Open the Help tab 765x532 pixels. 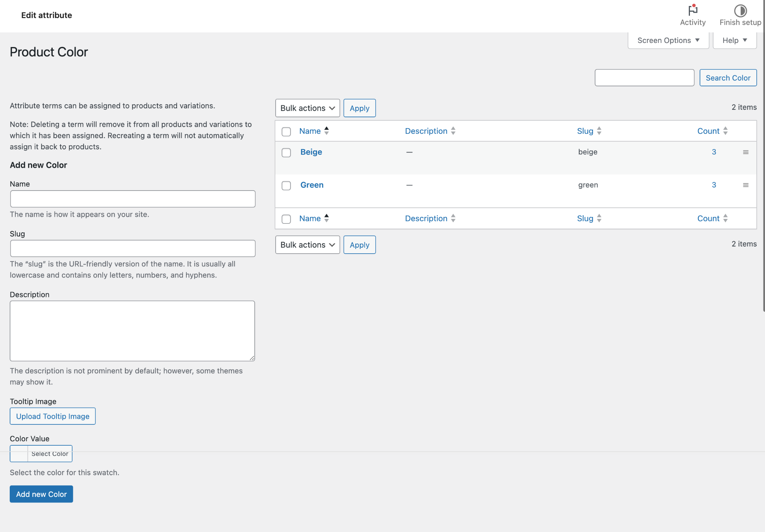(x=734, y=40)
